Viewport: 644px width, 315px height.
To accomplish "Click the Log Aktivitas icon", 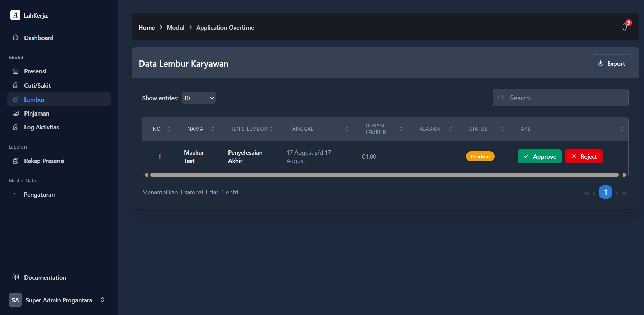I will point(16,127).
